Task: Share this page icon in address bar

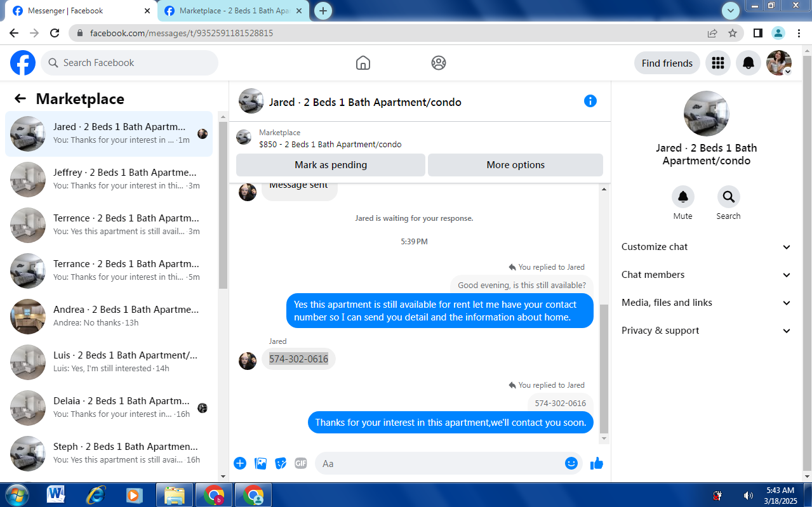Action: 712,33
